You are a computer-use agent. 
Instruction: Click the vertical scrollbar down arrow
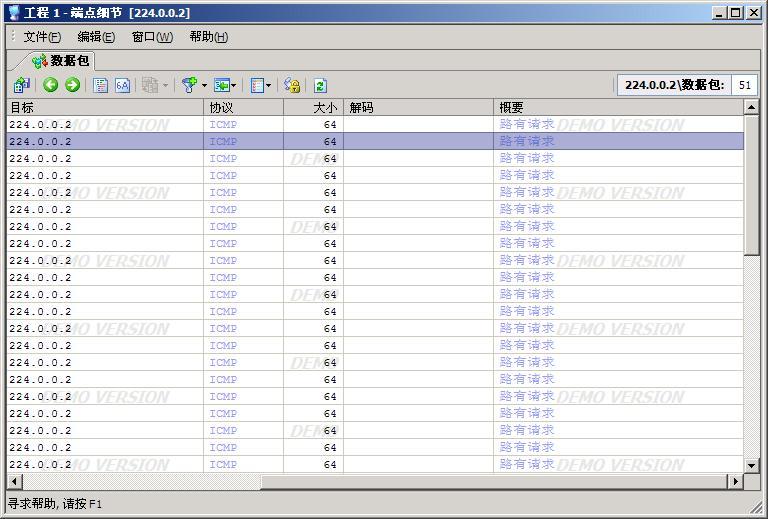click(751, 465)
